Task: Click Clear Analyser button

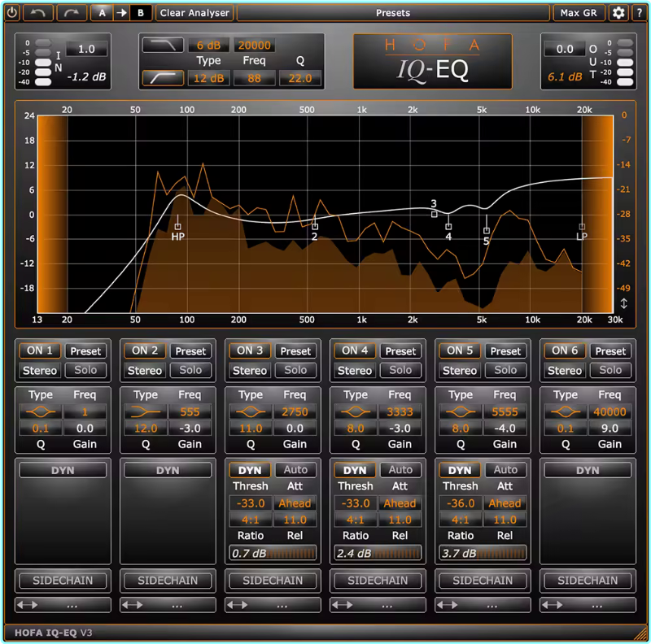Action: tap(194, 13)
